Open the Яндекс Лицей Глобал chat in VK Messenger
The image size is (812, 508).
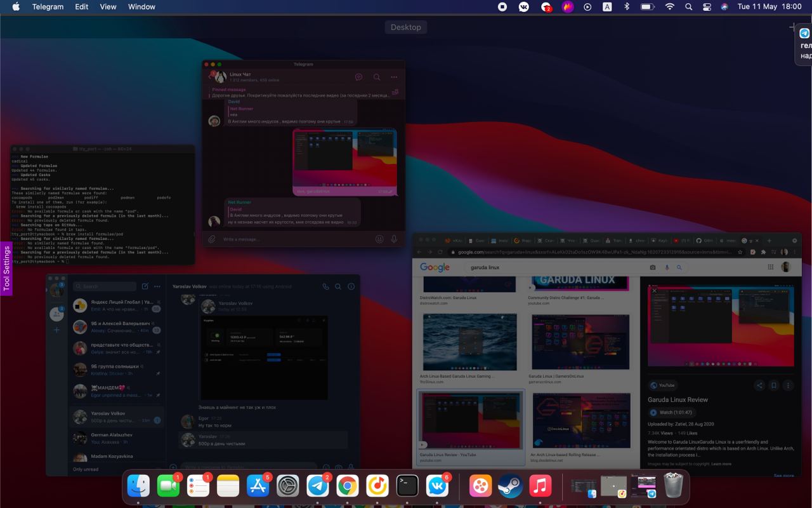(117, 305)
